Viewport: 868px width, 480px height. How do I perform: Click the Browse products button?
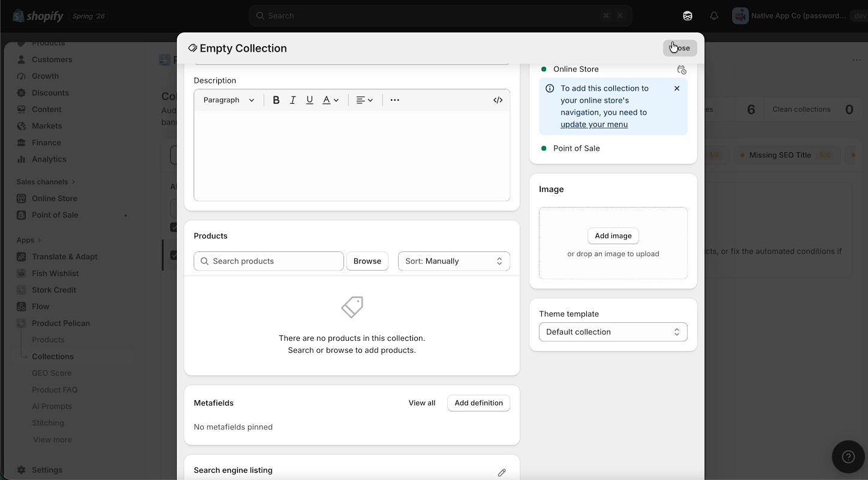pos(367,261)
